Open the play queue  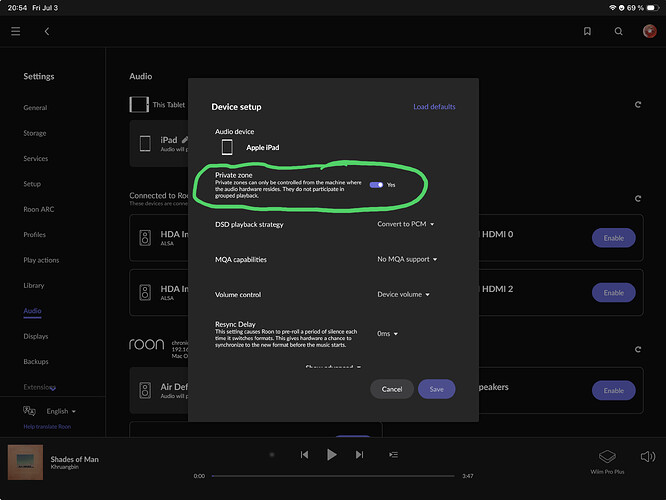click(x=393, y=455)
